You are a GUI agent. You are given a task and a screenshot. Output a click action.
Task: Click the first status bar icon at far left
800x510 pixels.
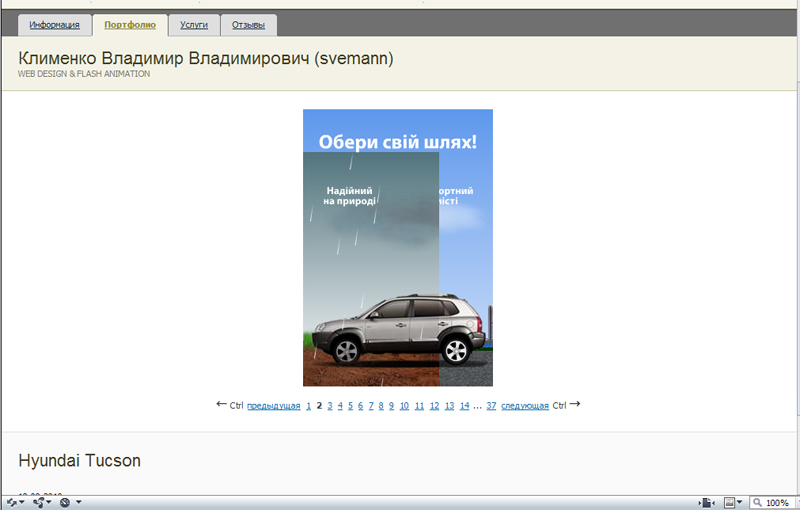pyautogui.click(x=11, y=502)
